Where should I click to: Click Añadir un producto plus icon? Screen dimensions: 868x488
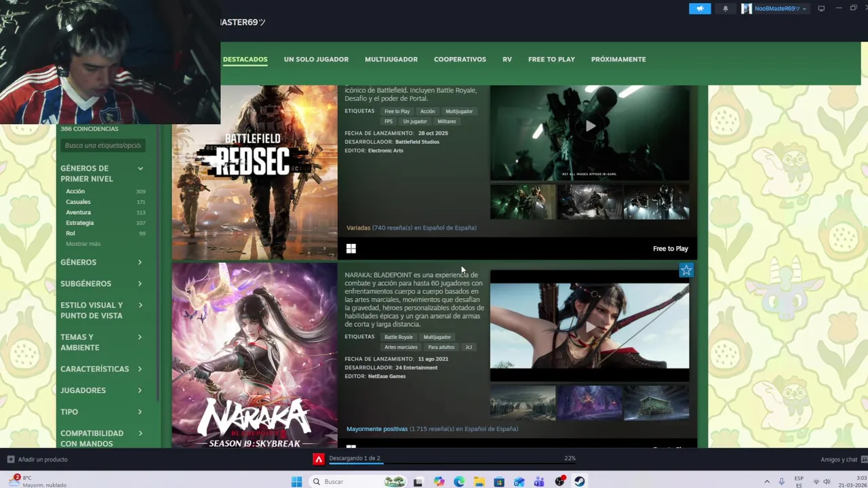pos(11,460)
